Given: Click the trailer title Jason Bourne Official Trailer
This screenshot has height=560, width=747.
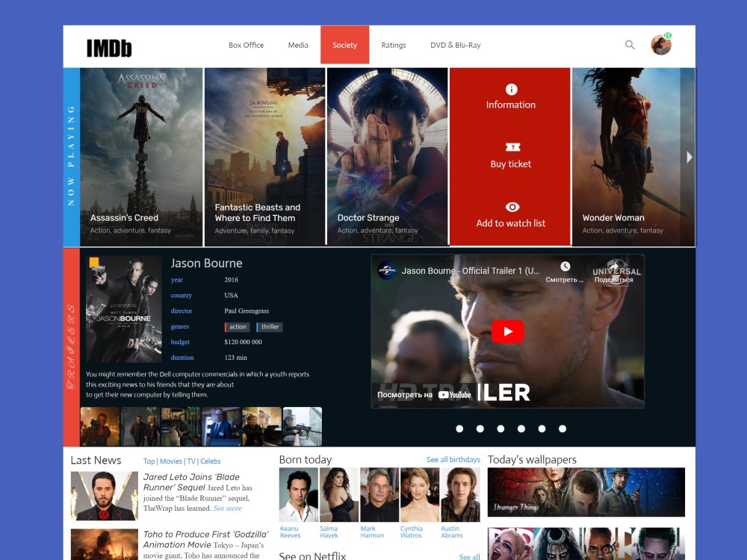Looking at the screenshot, I should (x=470, y=270).
